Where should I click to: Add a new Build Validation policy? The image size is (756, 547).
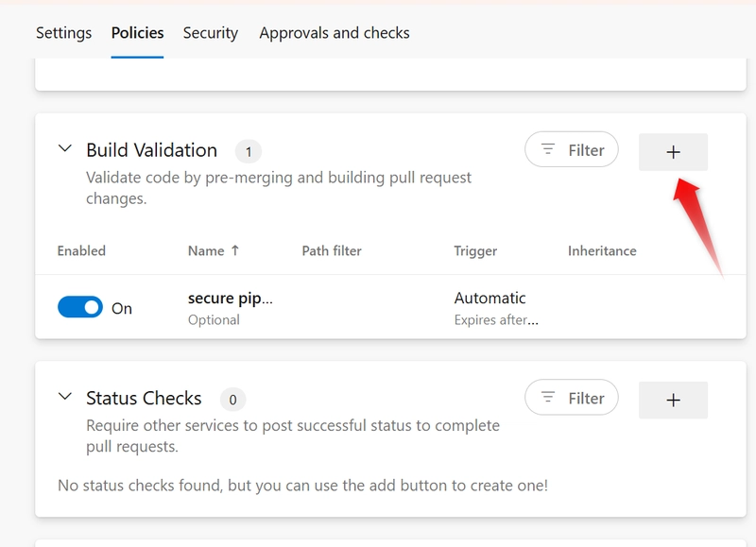point(673,152)
